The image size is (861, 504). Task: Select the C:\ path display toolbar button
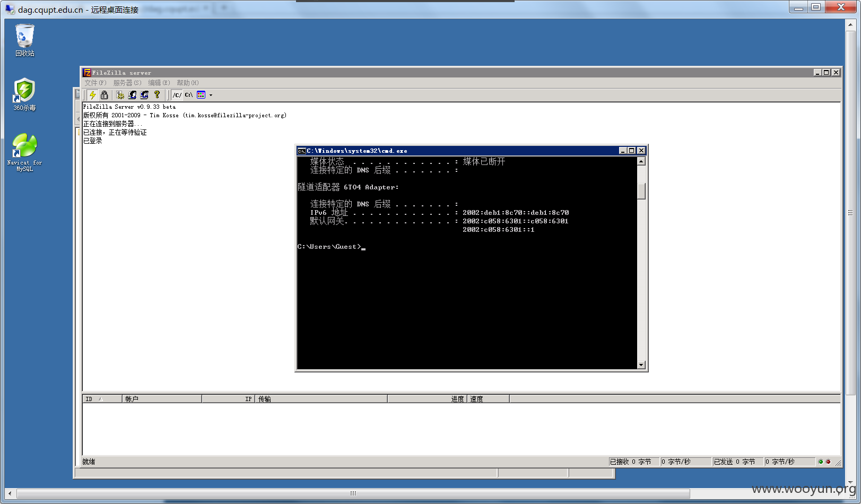point(189,95)
